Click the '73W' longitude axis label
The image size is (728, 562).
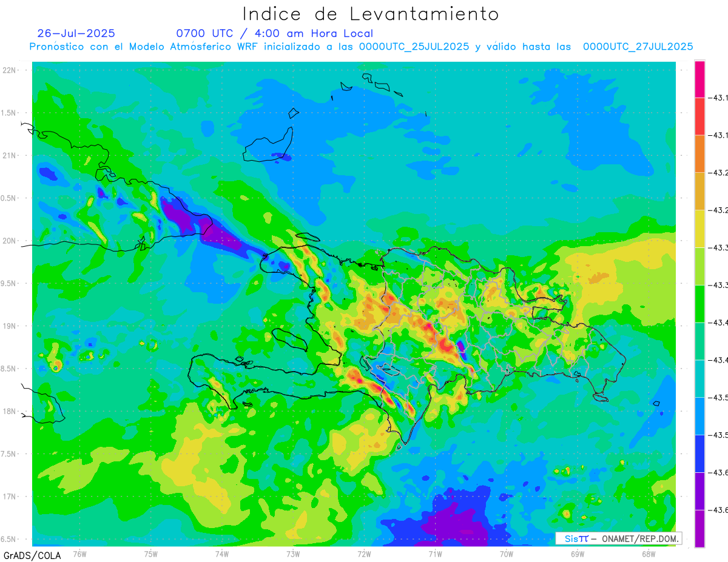[293, 554]
